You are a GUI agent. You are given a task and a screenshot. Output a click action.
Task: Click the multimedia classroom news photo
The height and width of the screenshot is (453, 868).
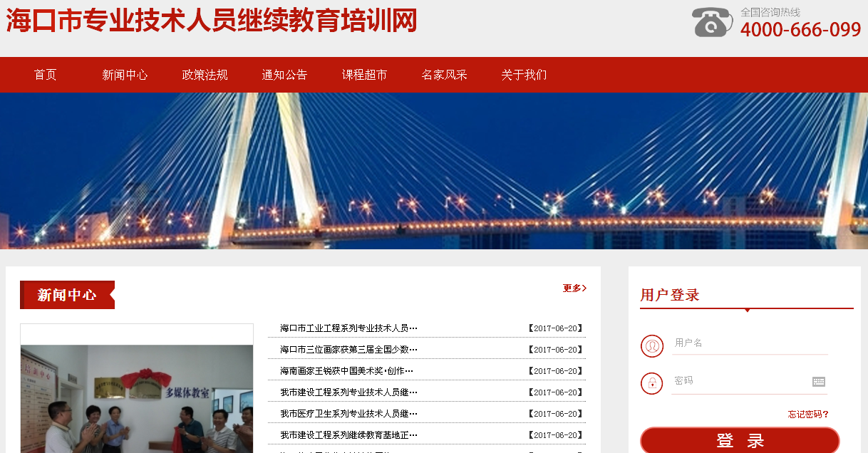pyautogui.click(x=137, y=399)
